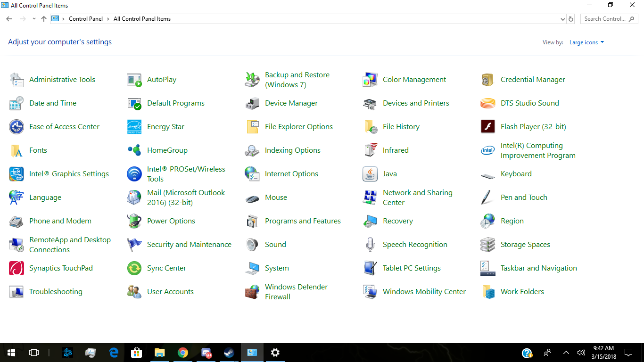The image size is (644, 362).
Task: Click the Intel Graphics Settings icon
Action: tap(17, 174)
